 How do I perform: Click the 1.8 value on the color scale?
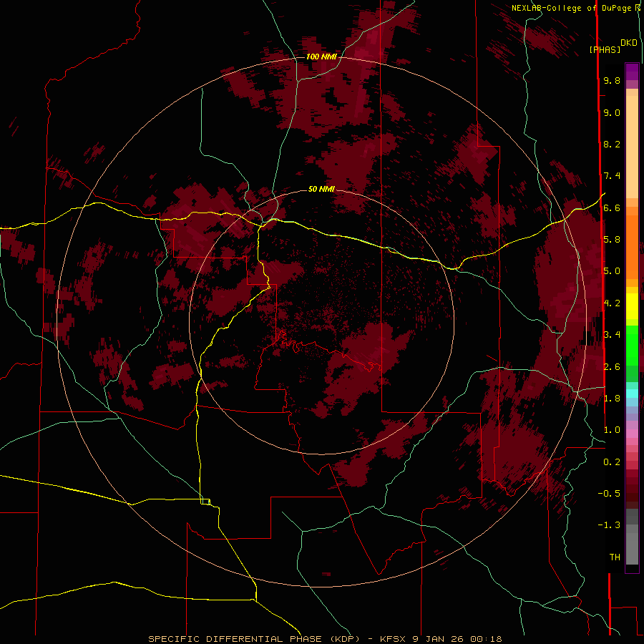point(612,398)
